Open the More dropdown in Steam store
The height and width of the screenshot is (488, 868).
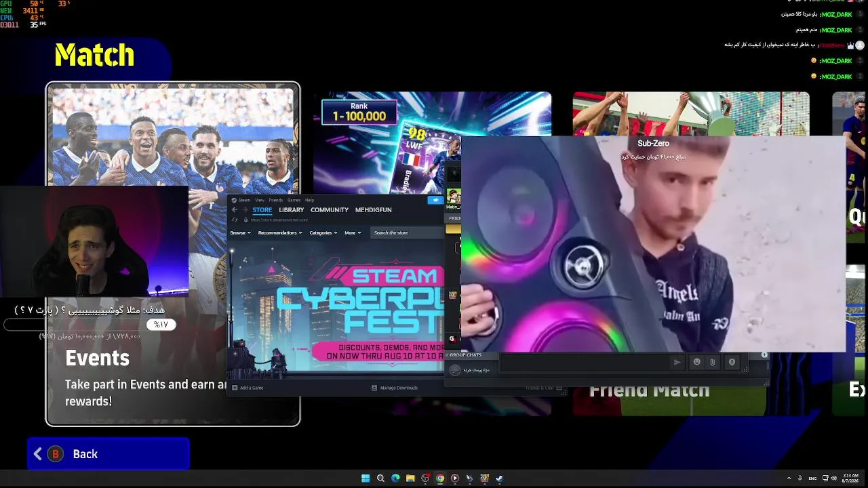pyautogui.click(x=353, y=232)
